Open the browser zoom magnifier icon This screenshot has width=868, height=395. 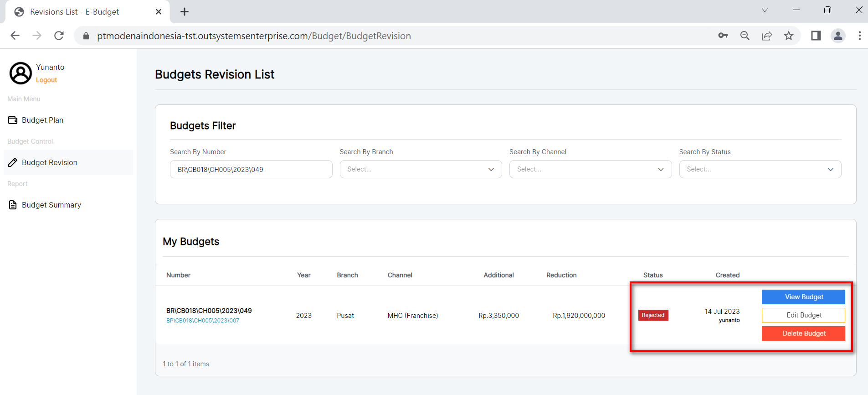[745, 36]
